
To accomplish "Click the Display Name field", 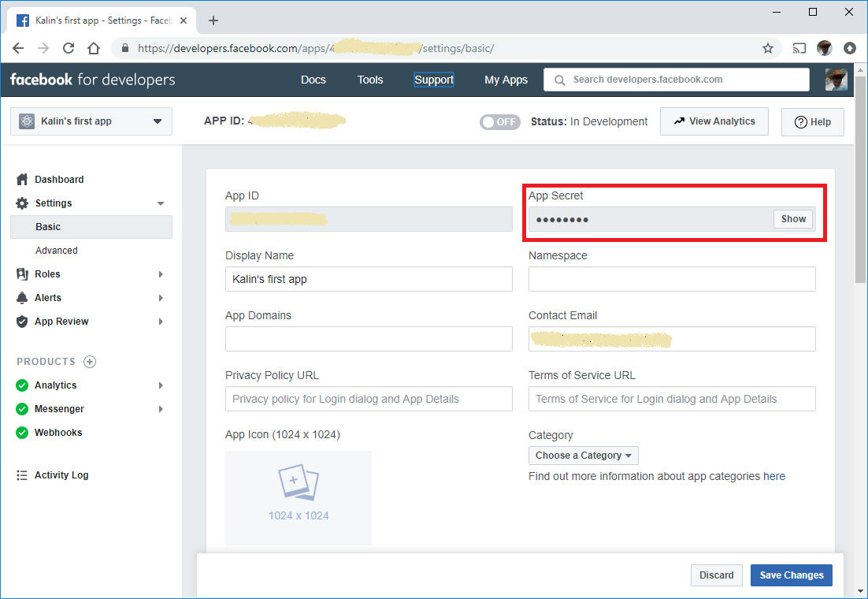I will point(369,279).
